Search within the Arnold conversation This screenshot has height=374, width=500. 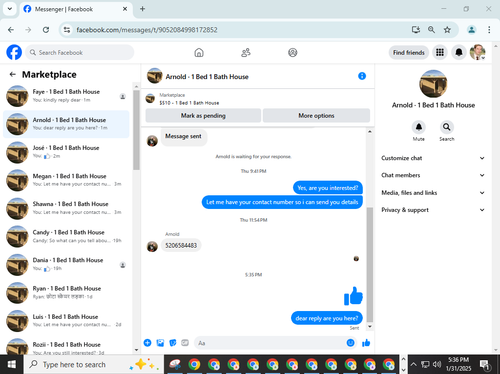447,127
